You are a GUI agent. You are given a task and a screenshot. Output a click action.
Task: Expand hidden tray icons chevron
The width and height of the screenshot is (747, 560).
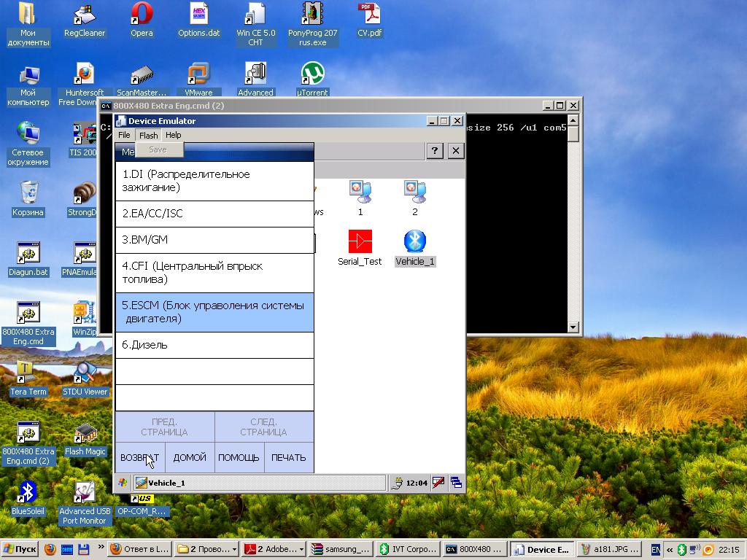point(670,550)
